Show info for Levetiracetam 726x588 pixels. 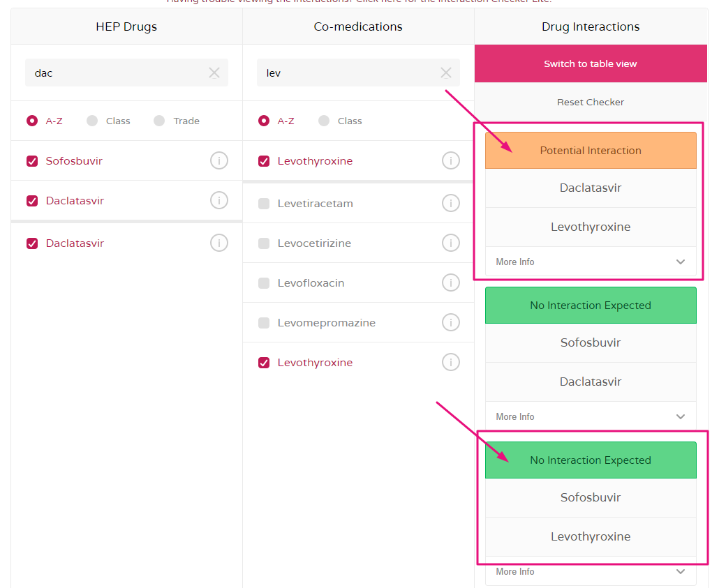click(451, 204)
